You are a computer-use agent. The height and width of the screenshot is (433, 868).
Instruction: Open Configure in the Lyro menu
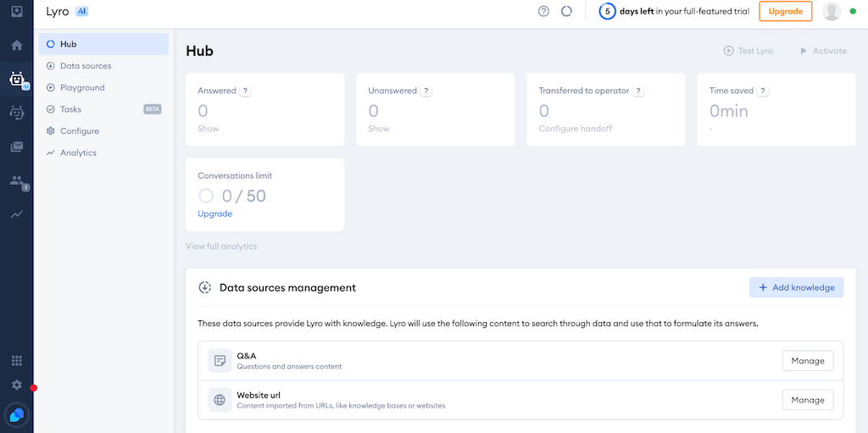tap(103, 131)
